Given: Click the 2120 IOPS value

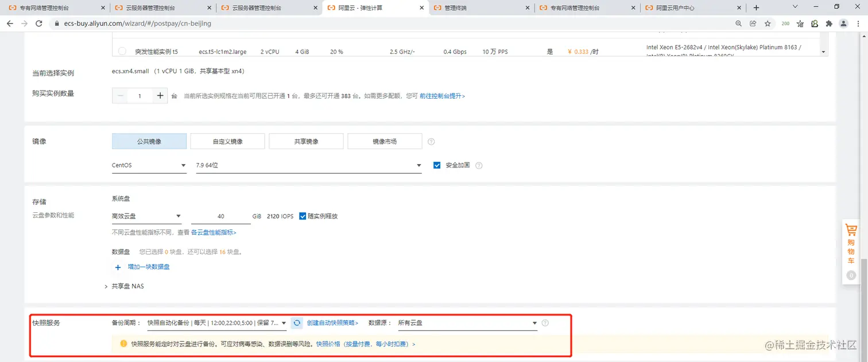Looking at the screenshot, I should coord(280,216).
